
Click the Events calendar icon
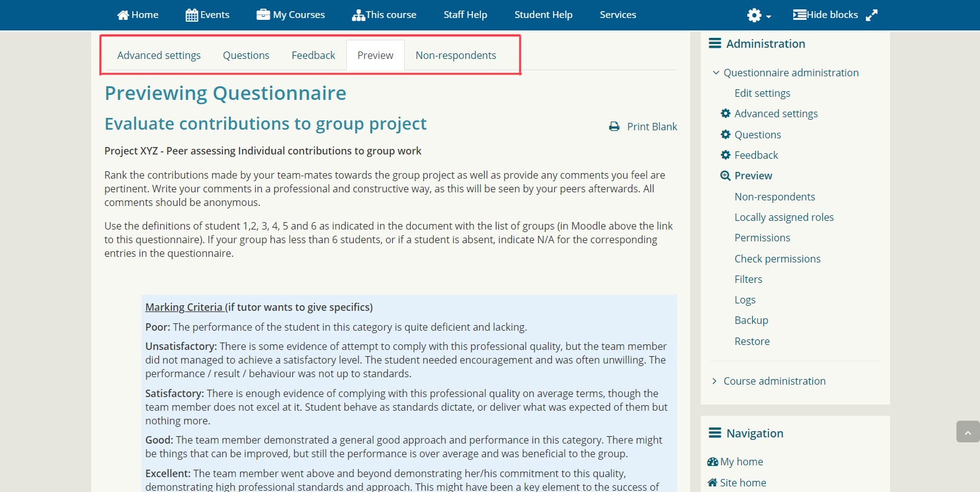192,15
